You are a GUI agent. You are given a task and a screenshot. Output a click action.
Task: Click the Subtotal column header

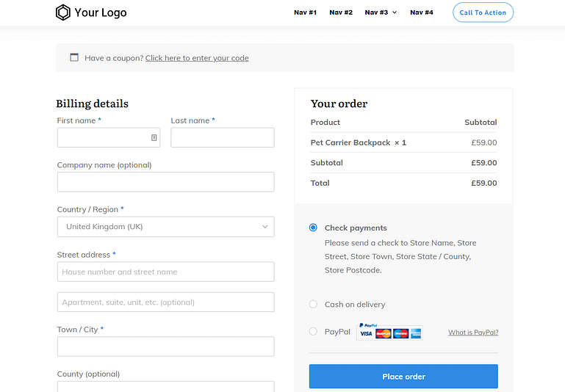[481, 123]
